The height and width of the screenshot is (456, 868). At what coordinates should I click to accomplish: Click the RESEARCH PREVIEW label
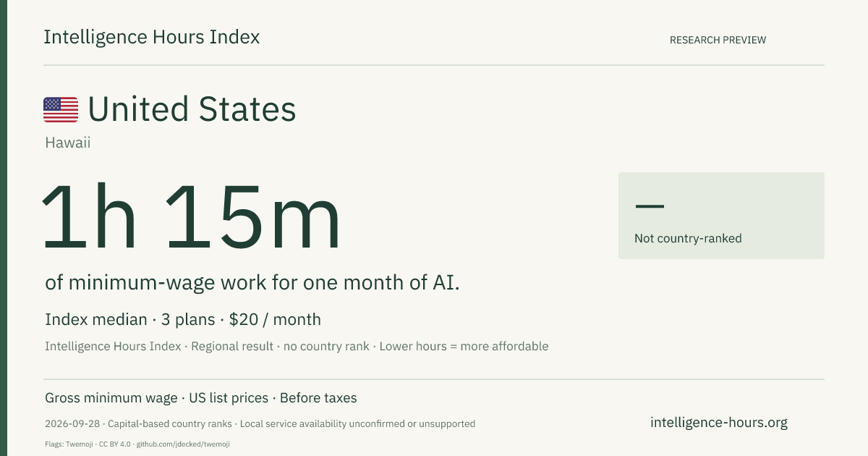click(x=718, y=41)
